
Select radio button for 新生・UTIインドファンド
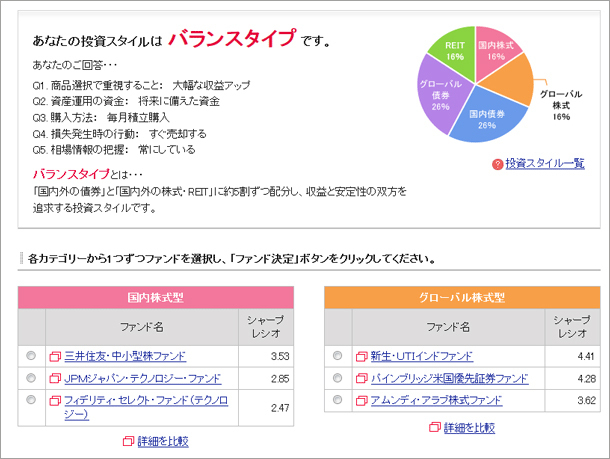(x=337, y=356)
